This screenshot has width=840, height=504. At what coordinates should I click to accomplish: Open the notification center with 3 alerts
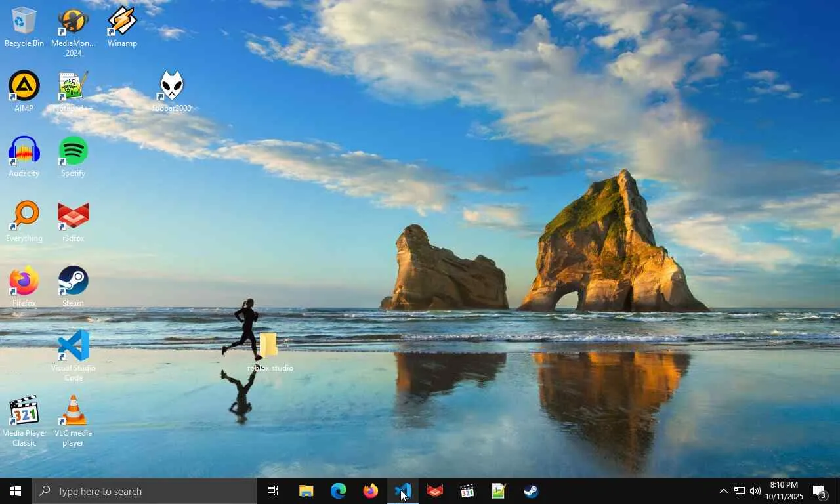(820, 491)
